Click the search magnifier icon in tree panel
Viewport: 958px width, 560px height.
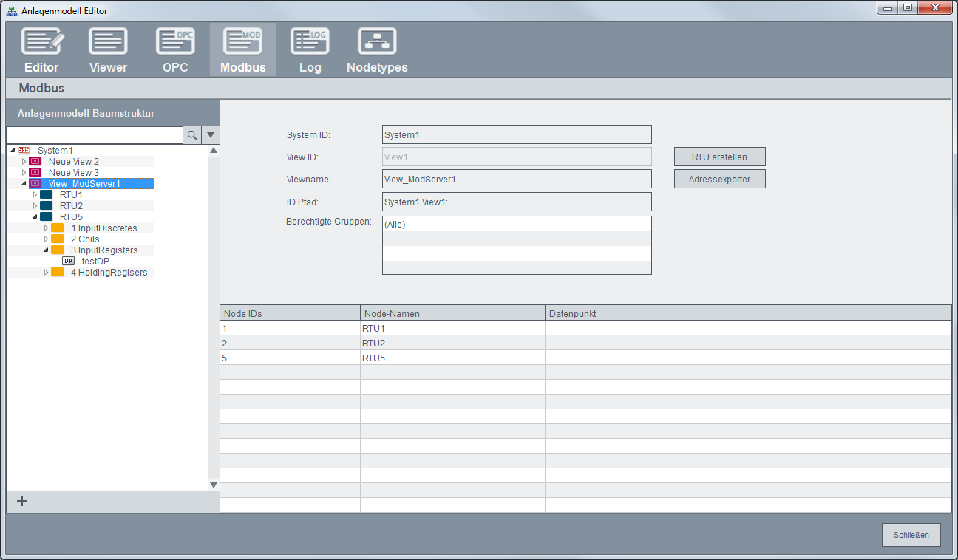tap(192, 135)
